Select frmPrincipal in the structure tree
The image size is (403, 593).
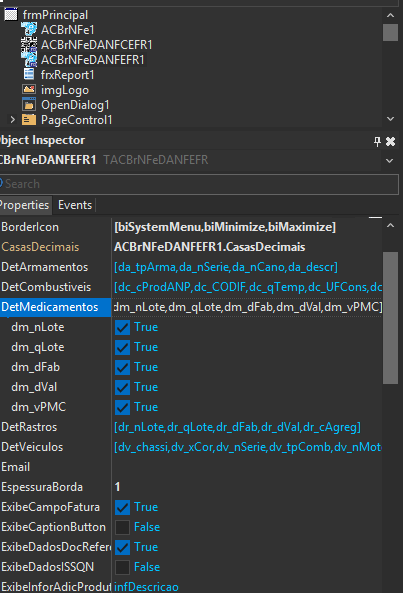[55, 15]
